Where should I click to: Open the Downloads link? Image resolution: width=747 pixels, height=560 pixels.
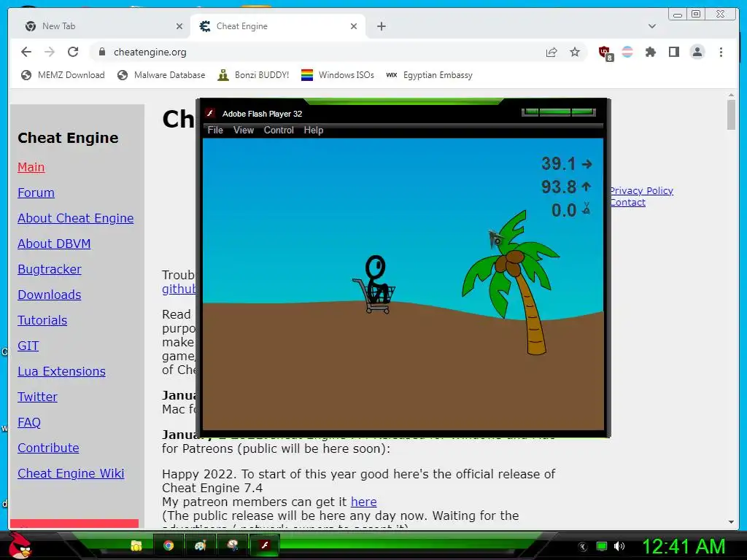coord(49,295)
